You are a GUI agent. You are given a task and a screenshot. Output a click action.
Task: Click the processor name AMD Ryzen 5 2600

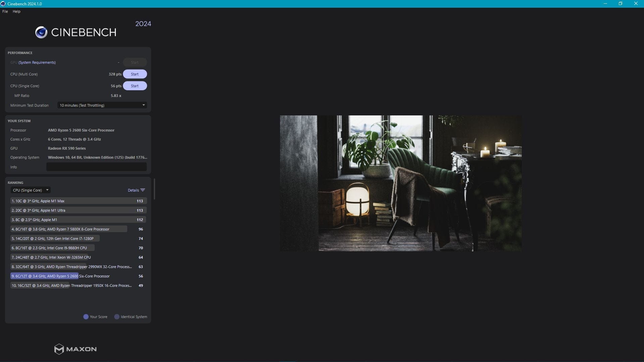[81, 130]
